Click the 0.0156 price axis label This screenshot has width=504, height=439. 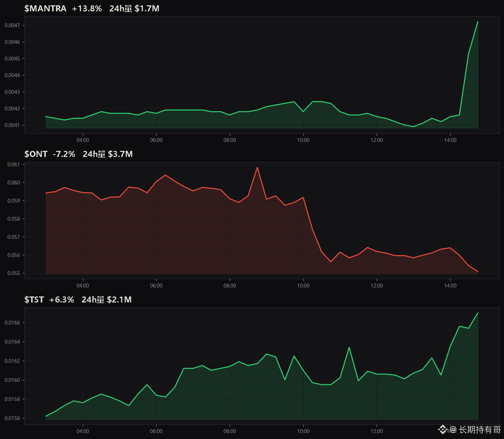tap(12, 418)
